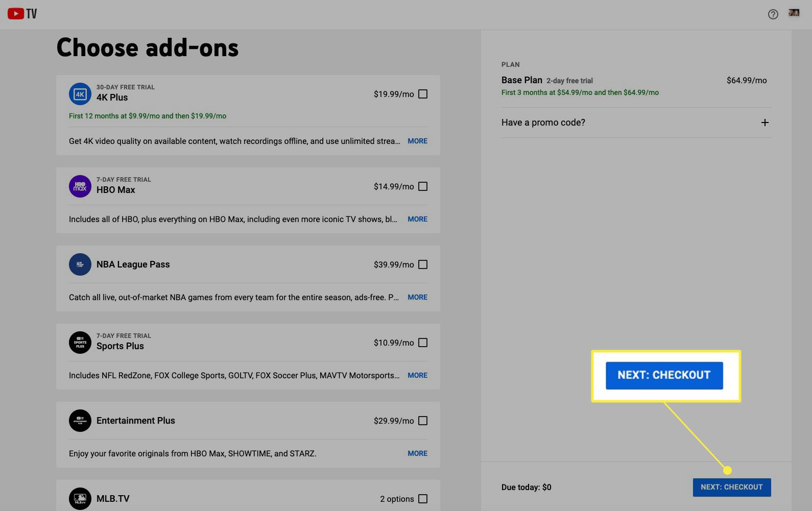Click the "2-day free trial" text
Image resolution: width=812 pixels, height=511 pixels.
(x=569, y=81)
